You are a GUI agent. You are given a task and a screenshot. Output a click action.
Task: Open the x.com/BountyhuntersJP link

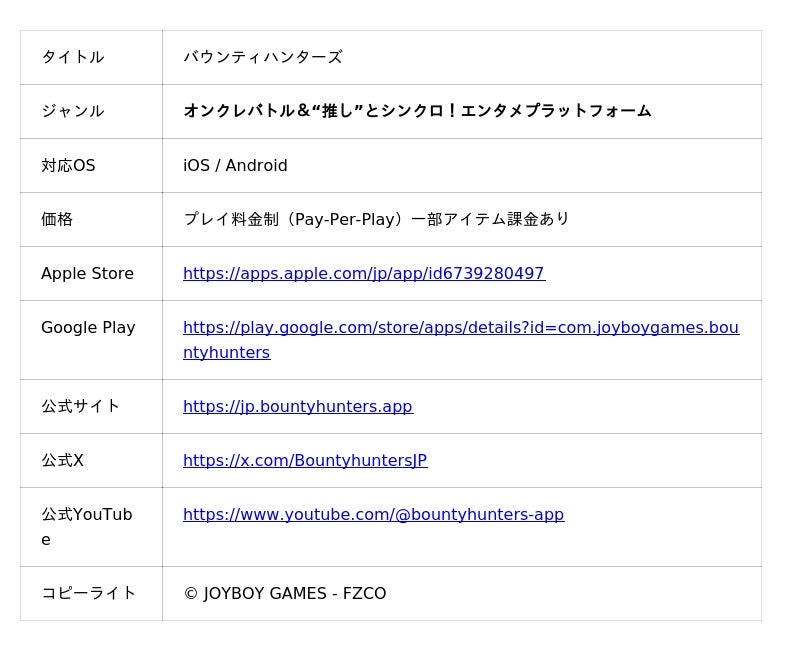304,460
